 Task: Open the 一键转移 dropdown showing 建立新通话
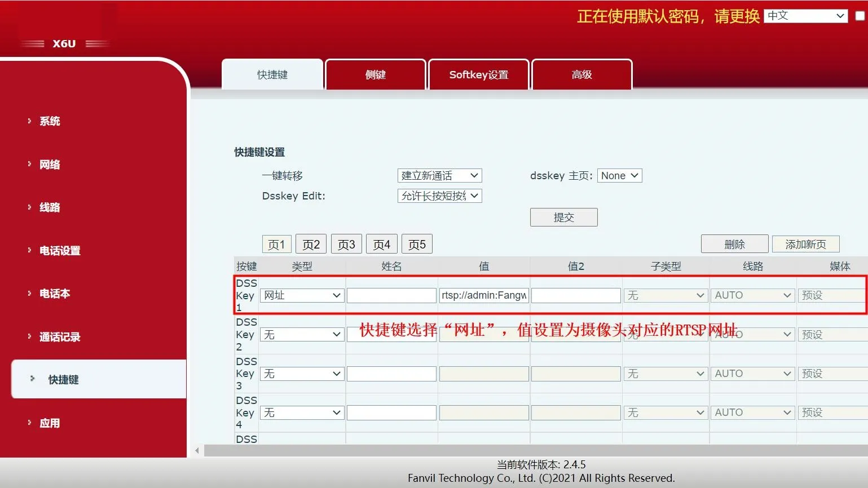(439, 175)
